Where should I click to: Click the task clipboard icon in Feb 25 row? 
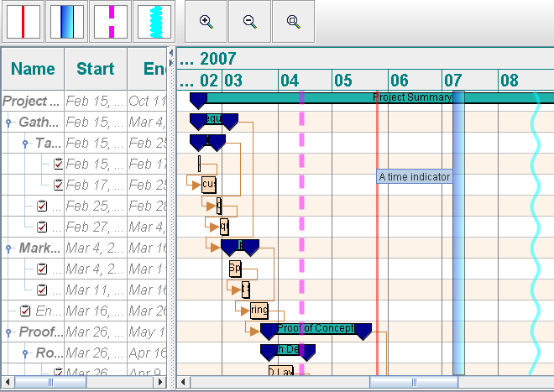(42, 206)
